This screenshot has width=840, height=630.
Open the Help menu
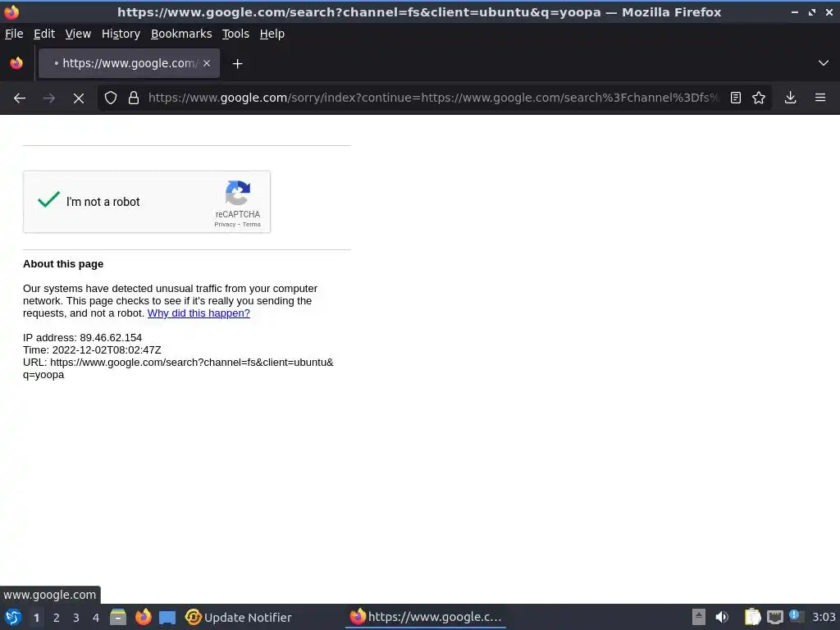tap(272, 34)
